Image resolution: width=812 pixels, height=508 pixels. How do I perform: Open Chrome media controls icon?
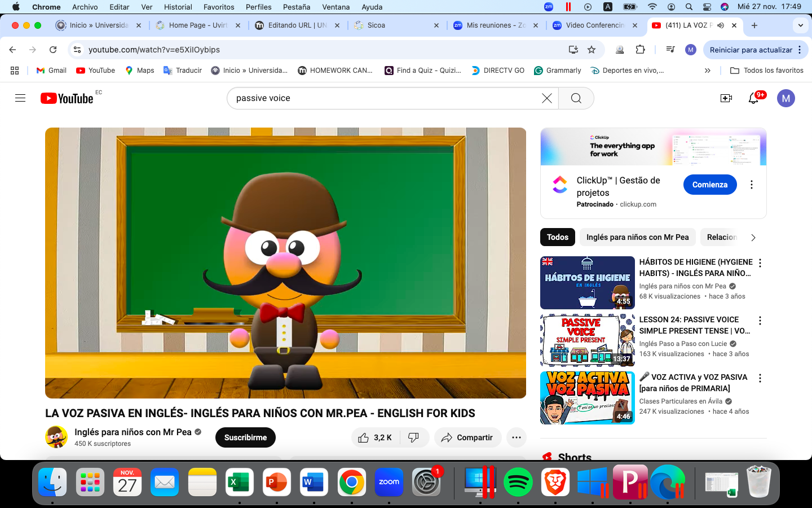[670, 50]
